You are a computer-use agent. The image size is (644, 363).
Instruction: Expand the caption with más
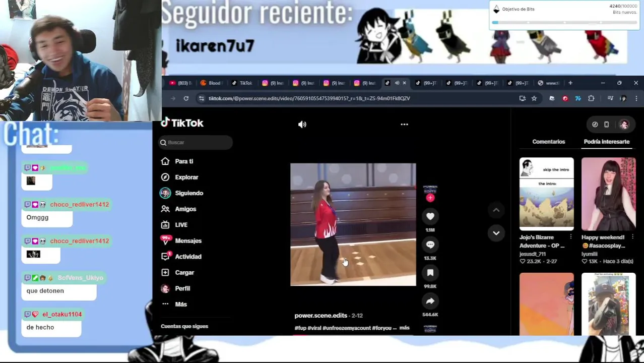(404, 328)
